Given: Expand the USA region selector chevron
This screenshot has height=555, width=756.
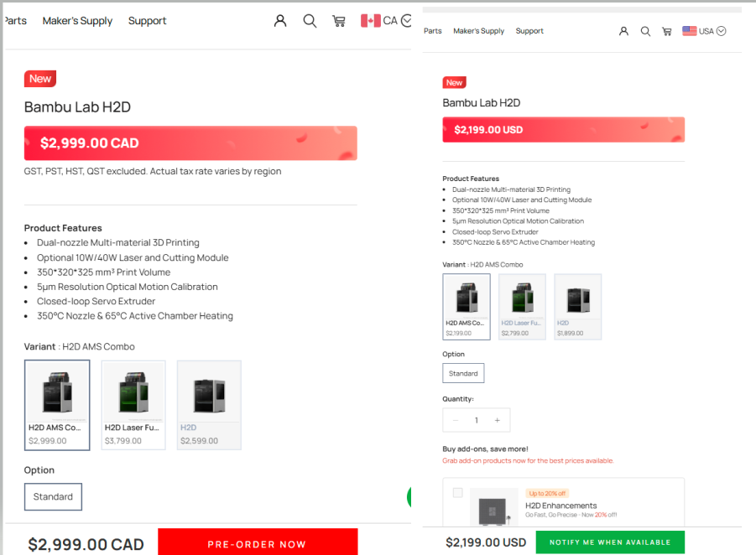Looking at the screenshot, I should [x=722, y=31].
